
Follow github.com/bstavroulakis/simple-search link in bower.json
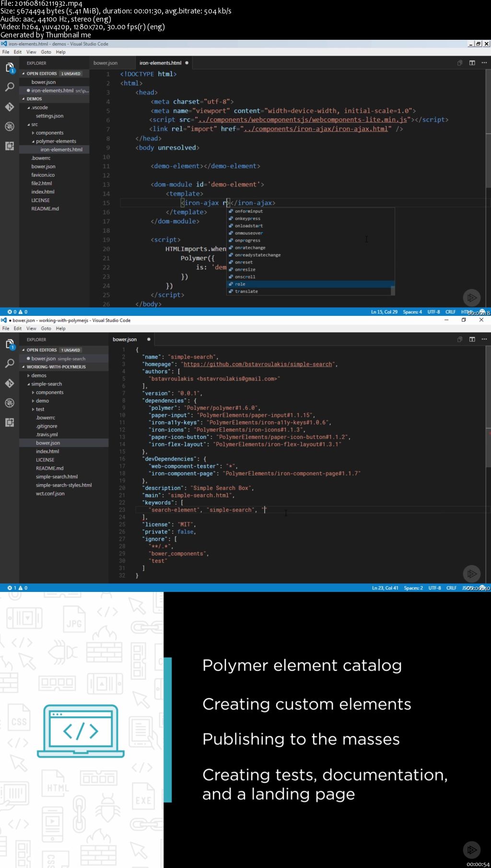tap(257, 364)
